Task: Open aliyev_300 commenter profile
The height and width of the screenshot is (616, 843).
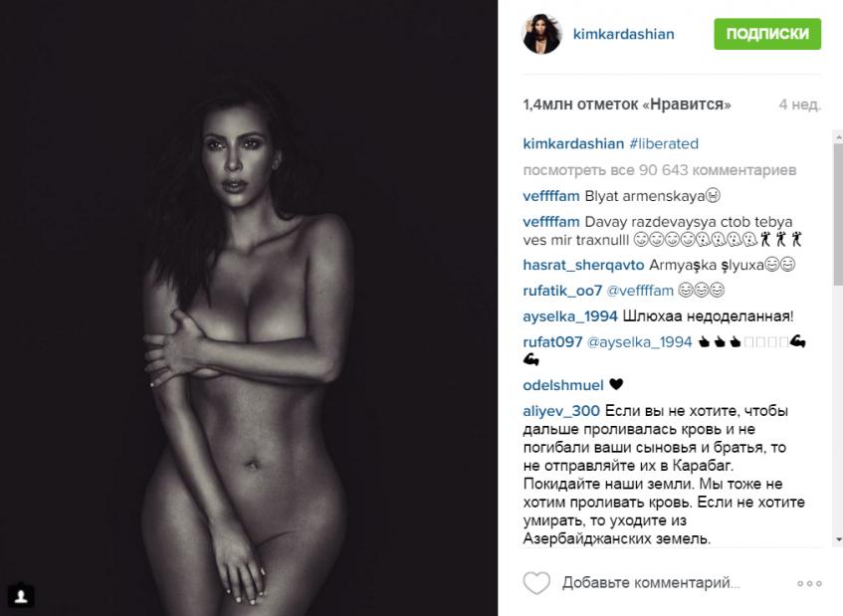Action: coord(561,411)
